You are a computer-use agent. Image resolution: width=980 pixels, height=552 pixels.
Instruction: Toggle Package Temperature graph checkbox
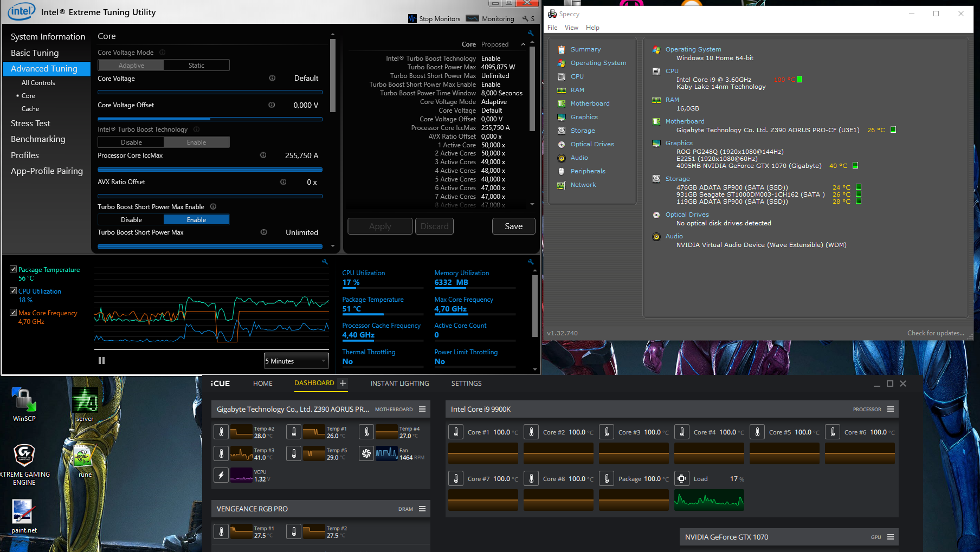click(14, 269)
